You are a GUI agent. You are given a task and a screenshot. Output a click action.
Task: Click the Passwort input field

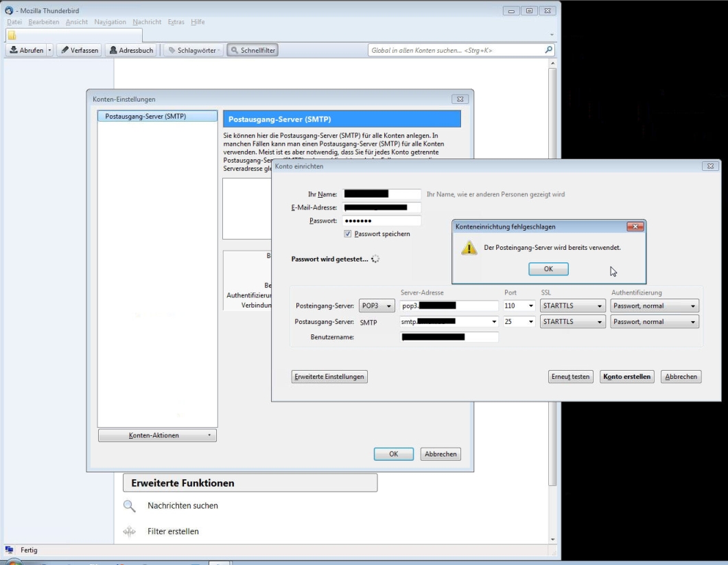(381, 220)
